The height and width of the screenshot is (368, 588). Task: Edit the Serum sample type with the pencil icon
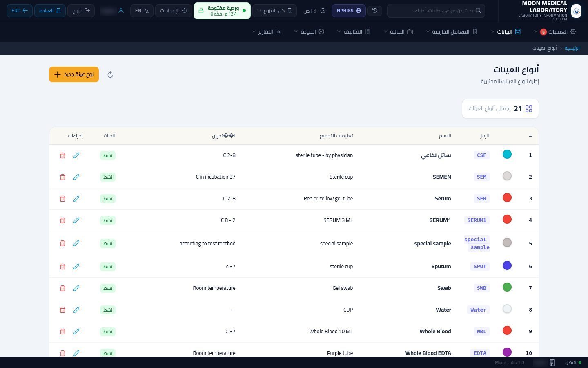(76, 199)
